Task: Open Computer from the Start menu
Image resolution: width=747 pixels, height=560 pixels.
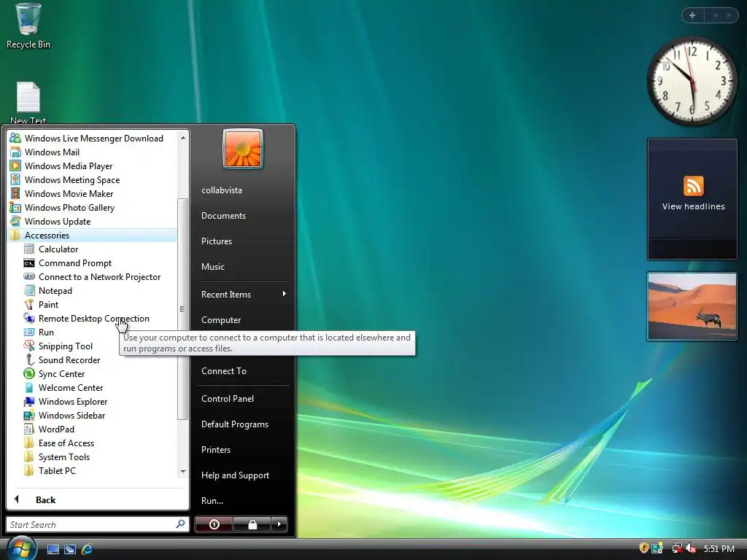Action: click(221, 320)
